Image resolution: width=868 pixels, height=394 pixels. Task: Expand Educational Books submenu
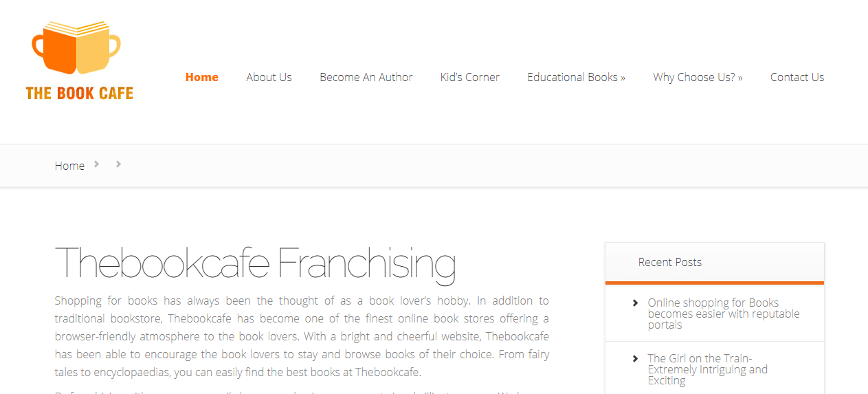click(x=576, y=77)
